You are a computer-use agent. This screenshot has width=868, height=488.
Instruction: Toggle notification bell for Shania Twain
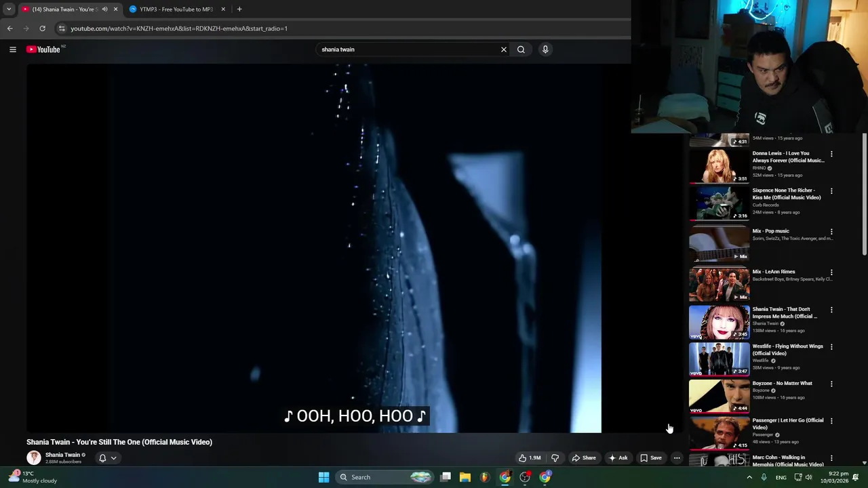point(102,458)
